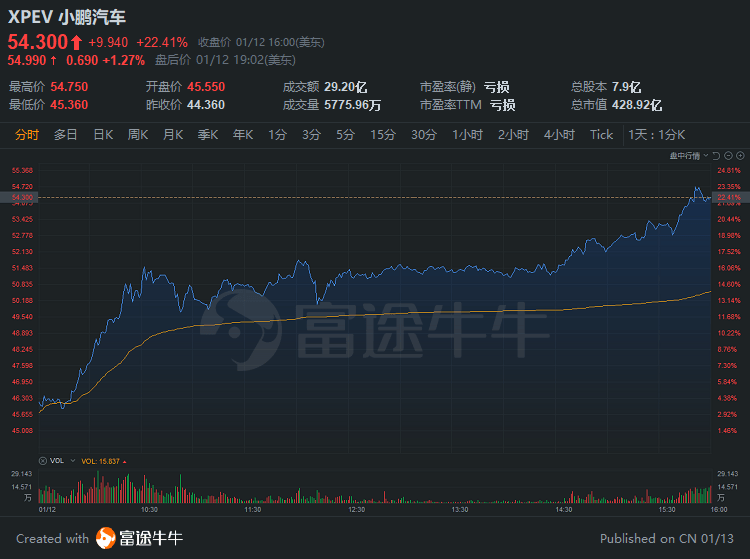Click the XPEV 小鹏汽车 stock title

(66, 17)
